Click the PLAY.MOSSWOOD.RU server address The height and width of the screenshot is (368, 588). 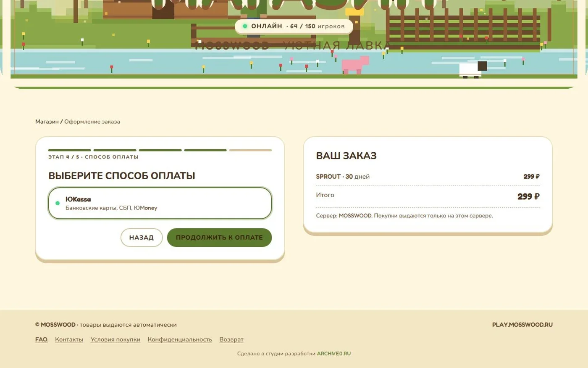point(522,325)
